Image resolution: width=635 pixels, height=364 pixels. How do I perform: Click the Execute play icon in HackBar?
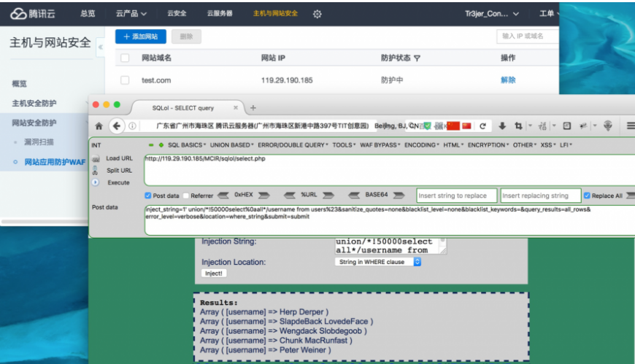coord(95,182)
